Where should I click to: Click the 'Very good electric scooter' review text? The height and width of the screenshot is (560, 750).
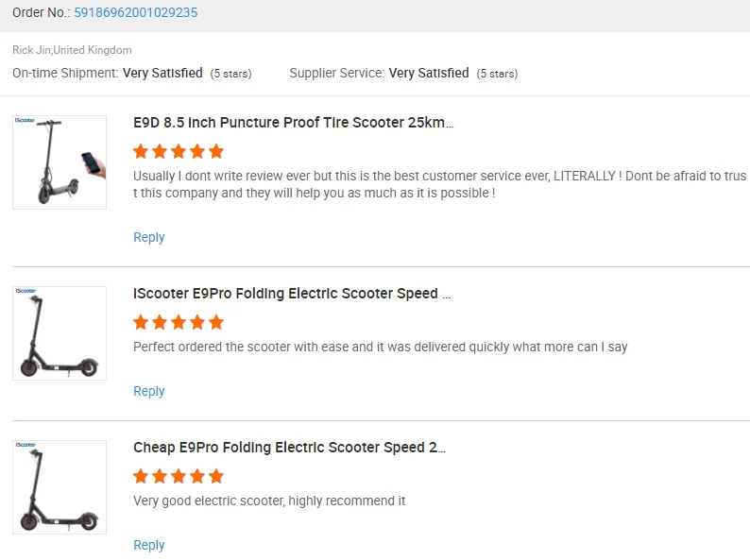269,501
